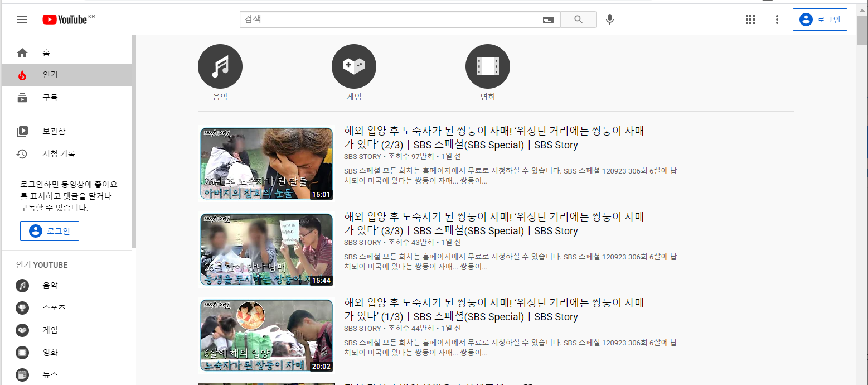Select 인기 in the sidebar
The height and width of the screenshot is (385, 868).
click(67, 75)
